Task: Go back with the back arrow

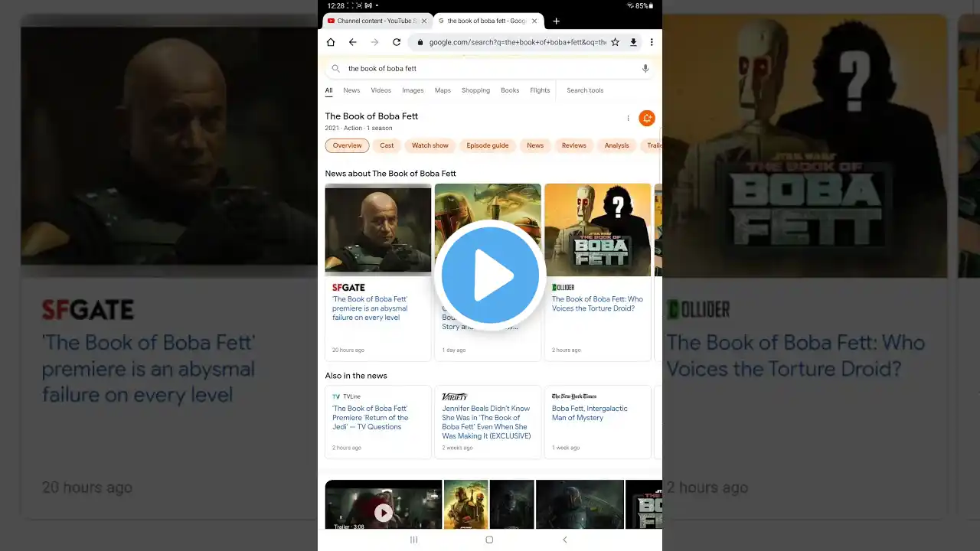Action: click(352, 42)
